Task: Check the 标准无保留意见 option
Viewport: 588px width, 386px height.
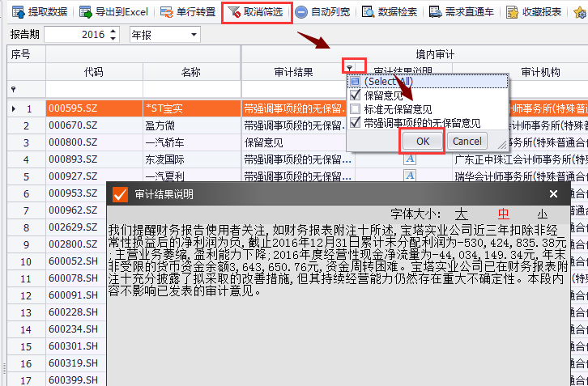Action: [355, 108]
